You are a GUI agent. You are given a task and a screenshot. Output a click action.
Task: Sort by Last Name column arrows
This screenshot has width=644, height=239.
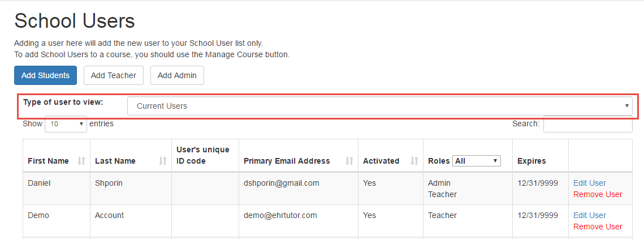click(x=163, y=161)
